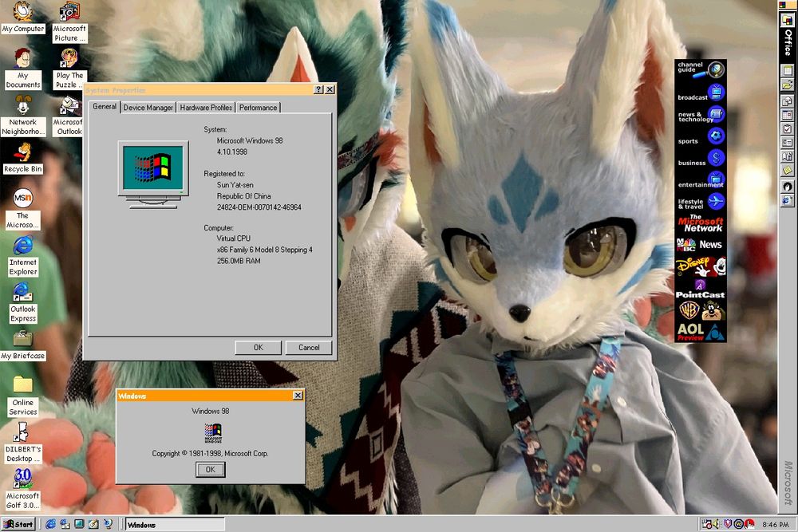Open Microsoft Picture It shortcut
The image size is (798, 532).
pyautogui.click(x=69, y=22)
